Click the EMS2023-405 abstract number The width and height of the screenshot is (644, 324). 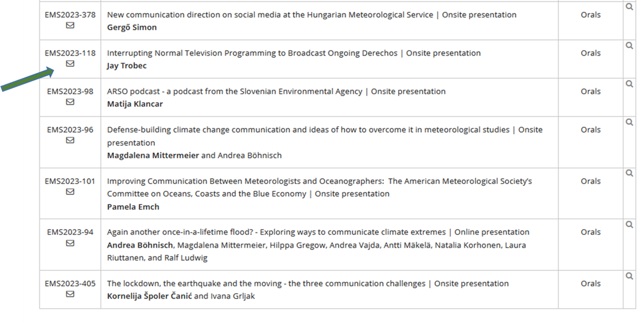(x=70, y=283)
